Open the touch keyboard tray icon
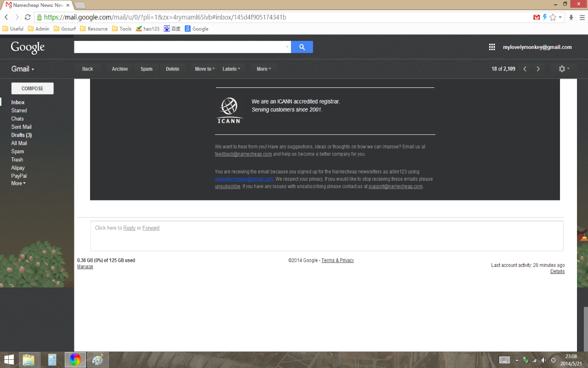The height and width of the screenshot is (368, 588). click(504, 360)
